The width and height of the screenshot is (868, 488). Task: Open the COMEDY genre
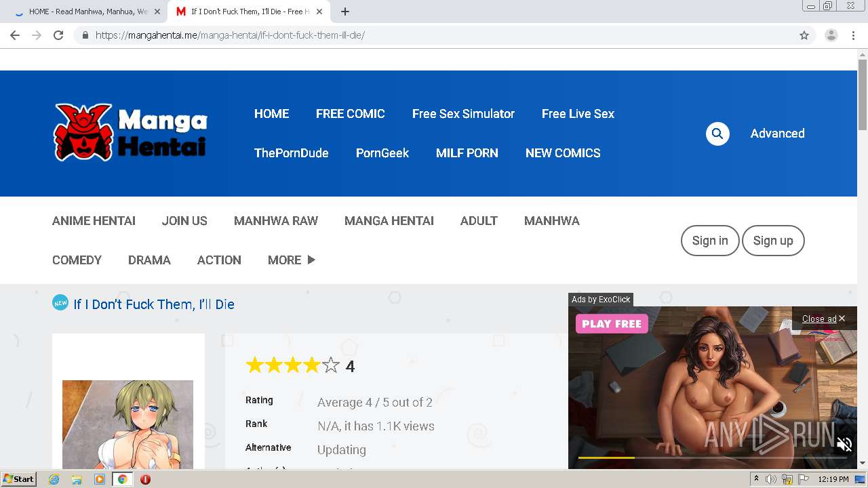[x=77, y=260]
